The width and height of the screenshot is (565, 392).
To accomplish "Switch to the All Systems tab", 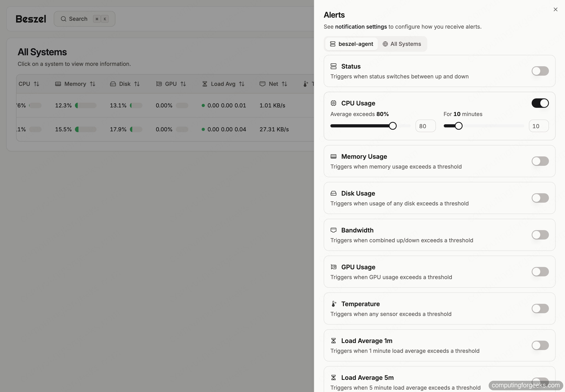I will click(402, 44).
